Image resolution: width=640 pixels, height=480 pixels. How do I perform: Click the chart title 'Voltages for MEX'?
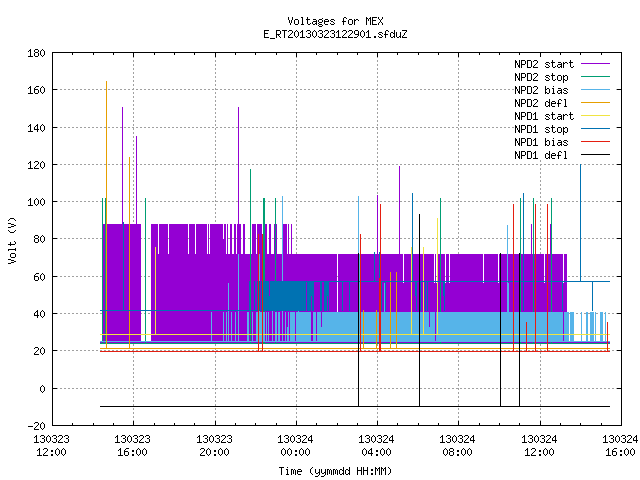pos(335,21)
